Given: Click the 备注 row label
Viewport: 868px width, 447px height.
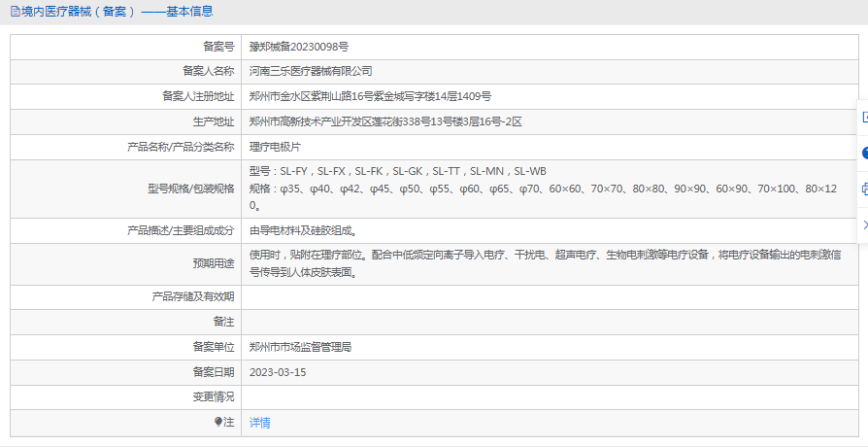Looking at the screenshot, I should coord(223,323).
